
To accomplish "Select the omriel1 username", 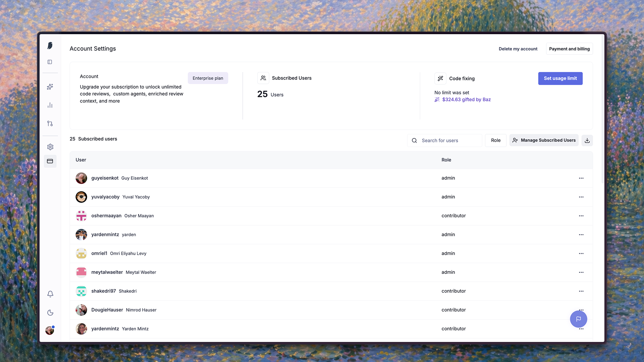I will pyautogui.click(x=99, y=254).
